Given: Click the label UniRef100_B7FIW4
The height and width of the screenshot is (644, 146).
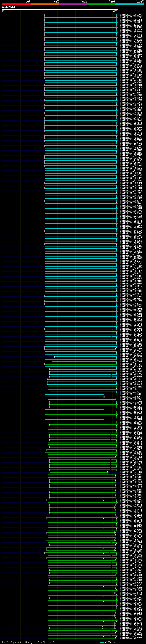Looking at the screenshot, I should pos(131,419).
